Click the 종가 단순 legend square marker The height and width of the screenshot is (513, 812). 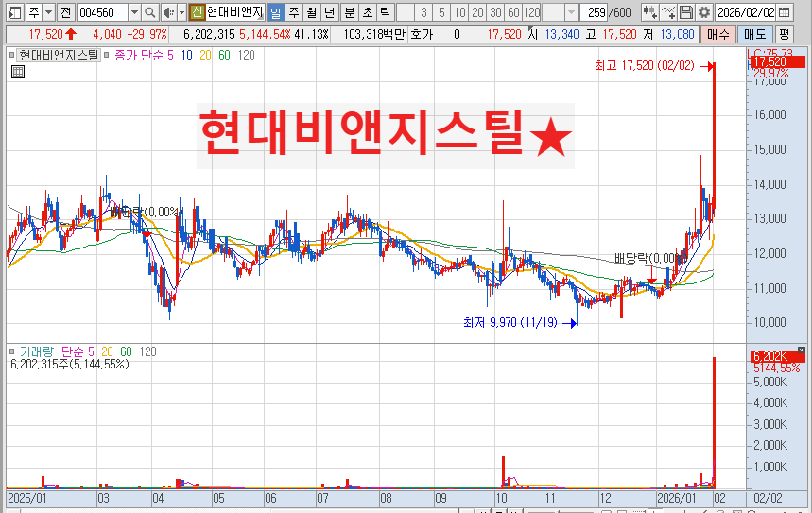point(107,55)
